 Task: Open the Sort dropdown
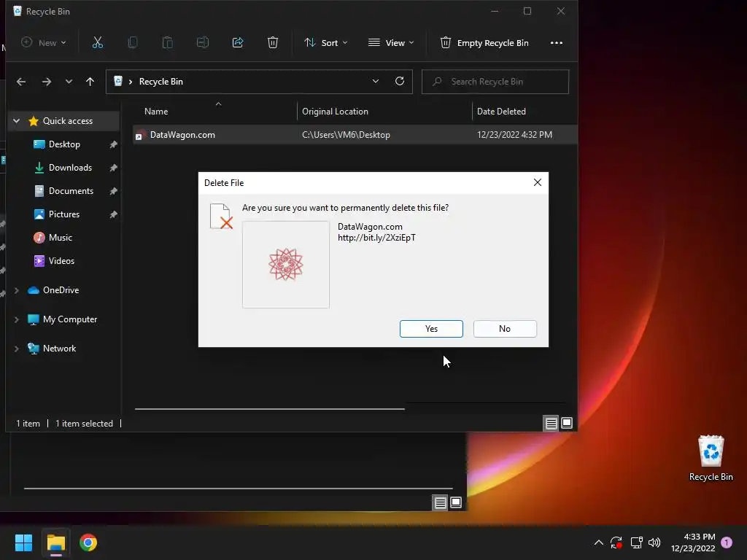pos(326,42)
